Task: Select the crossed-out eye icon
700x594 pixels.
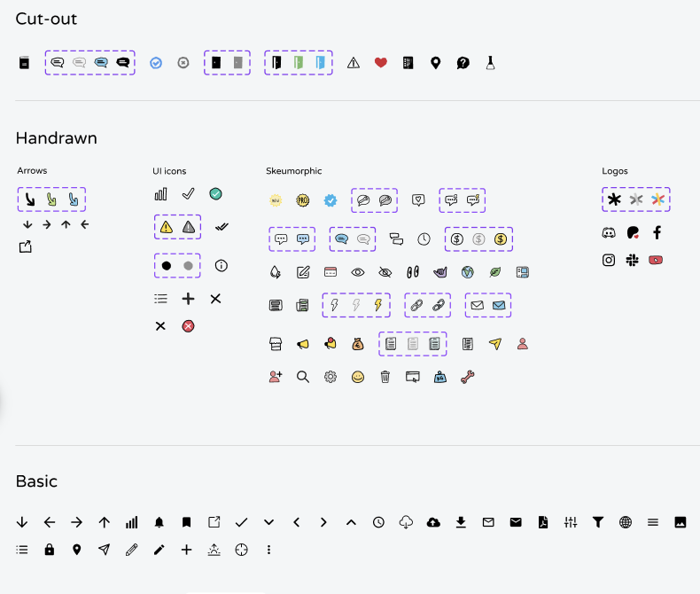Action: click(x=385, y=272)
